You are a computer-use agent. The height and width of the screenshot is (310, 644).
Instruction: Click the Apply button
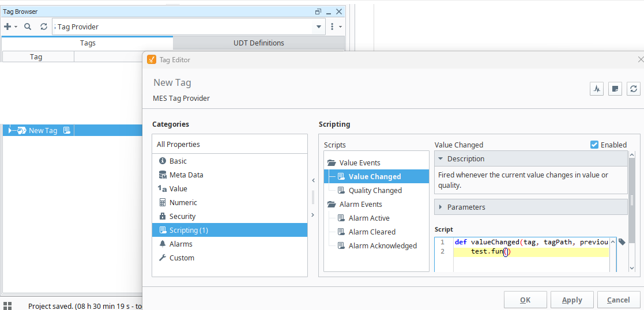[572, 300]
